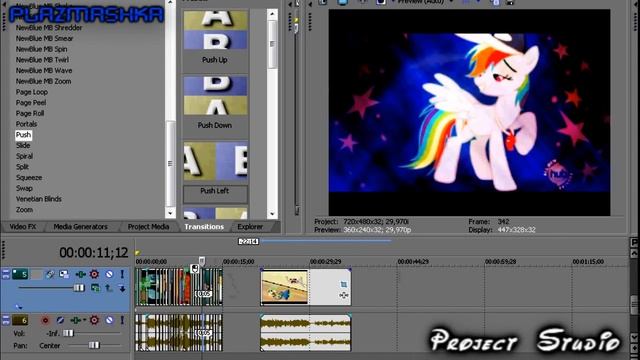
Task: Select the Push Up preset thumbnail
Action: (215, 30)
